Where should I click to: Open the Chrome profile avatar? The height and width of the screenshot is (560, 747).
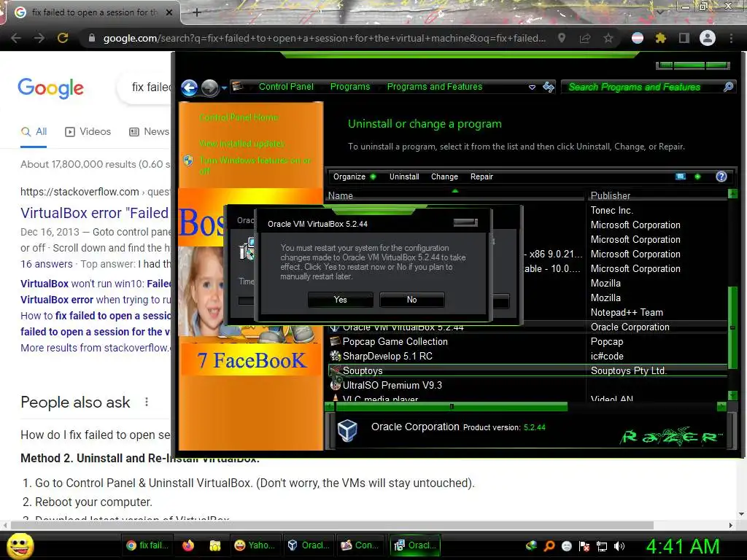pos(708,38)
